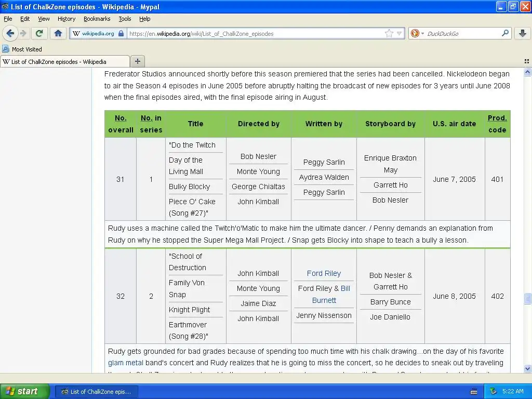532x399 pixels.
Task: Click George Chialtas in Directed by column
Action: coord(258,187)
